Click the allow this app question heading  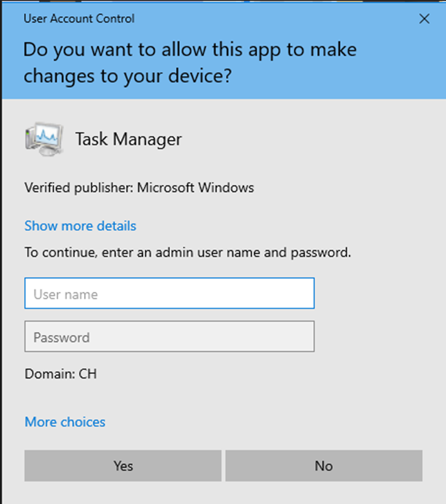(x=190, y=63)
